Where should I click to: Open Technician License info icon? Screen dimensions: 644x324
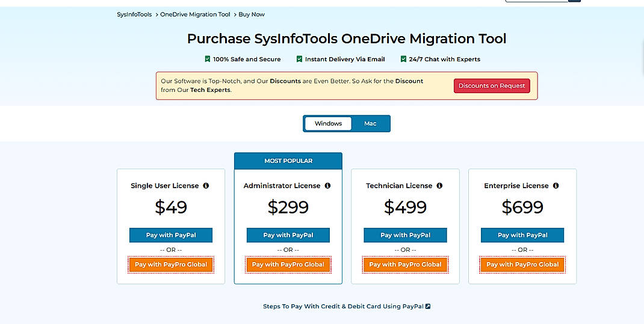click(439, 186)
